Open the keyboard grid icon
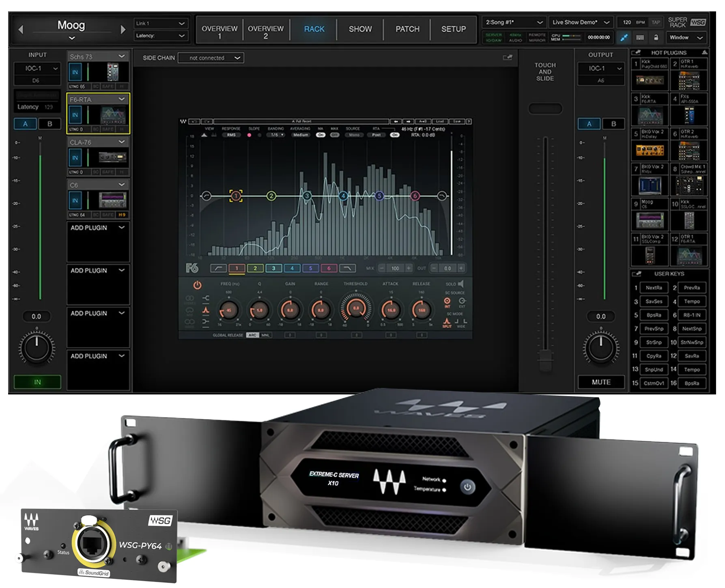This screenshot has width=725, height=588. [x=640, y=37]
